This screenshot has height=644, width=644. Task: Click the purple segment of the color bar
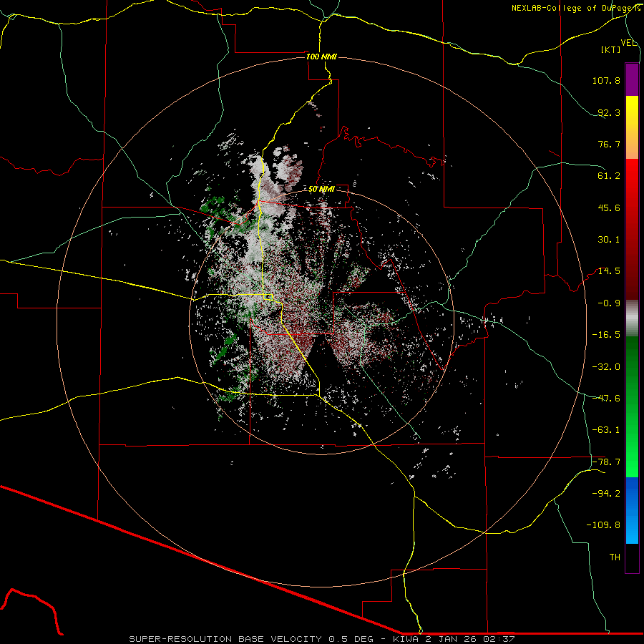tap(632, 79)
